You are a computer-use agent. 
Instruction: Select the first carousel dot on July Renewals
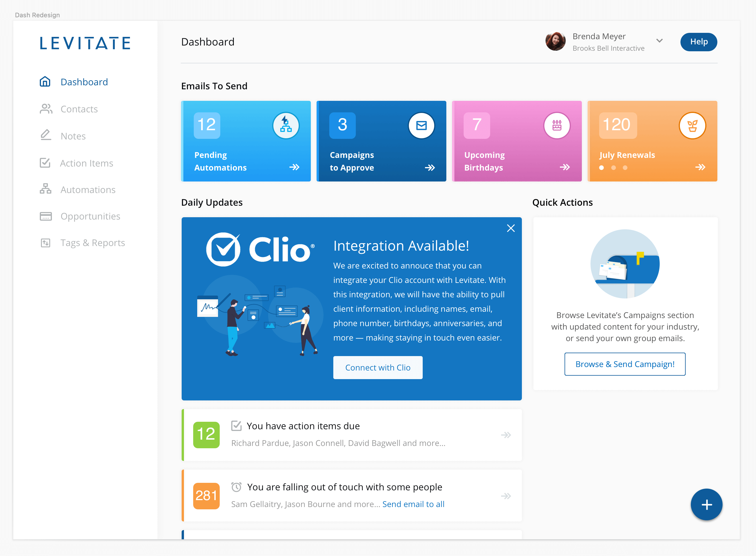click(x=602, y=168)
